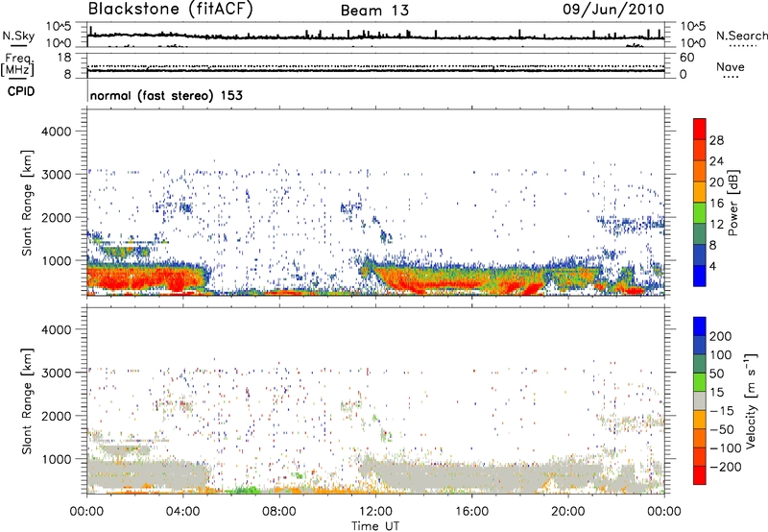Click the "4" tick on Power color bar
Image resolution: width=768 pixels, height=532 pixels.
pos(713,266)
